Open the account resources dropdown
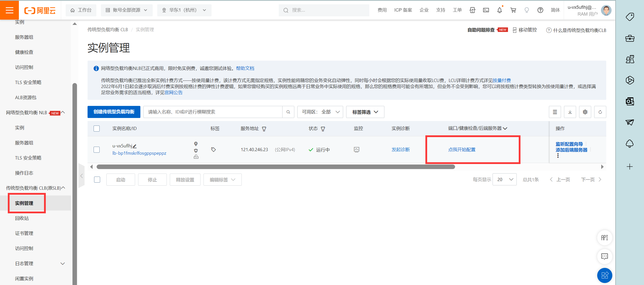This screenshot has width=644, height=285. (127, 10)
